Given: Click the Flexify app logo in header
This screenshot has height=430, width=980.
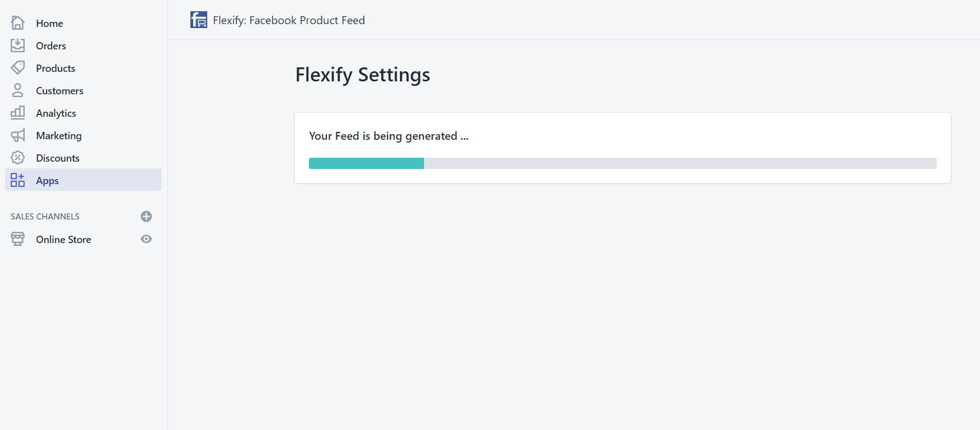Looking at the screenshot, I should point(198,20).
